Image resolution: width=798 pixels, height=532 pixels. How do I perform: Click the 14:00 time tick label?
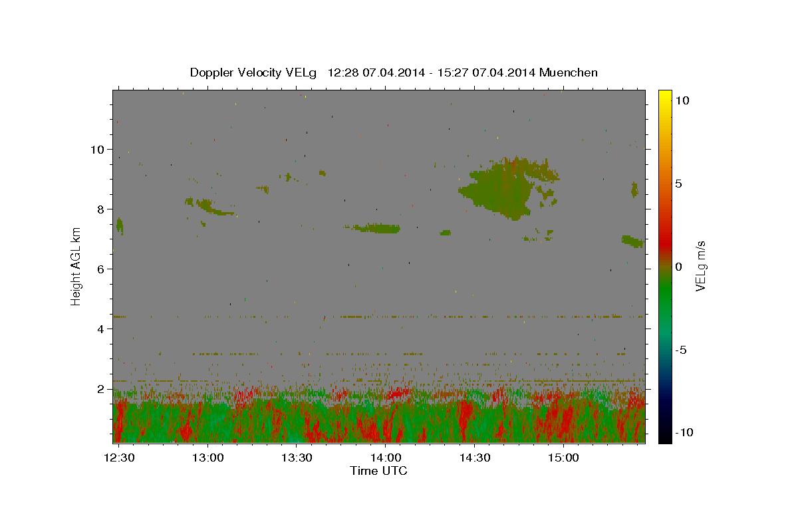click(386, 458)
